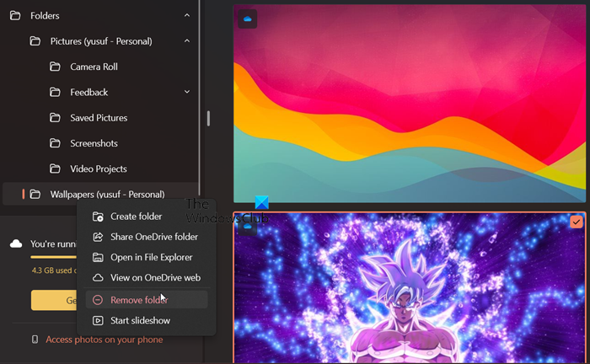This screenshot has width=590, height=364.
Task: Click the Share OneDrive folder icon
Action: click(x=98, y=237)
